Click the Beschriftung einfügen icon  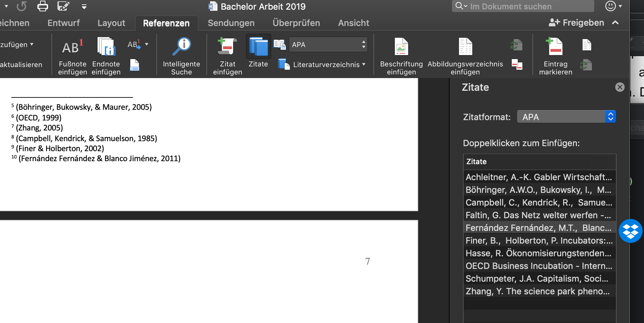click(x=401, y=46)
